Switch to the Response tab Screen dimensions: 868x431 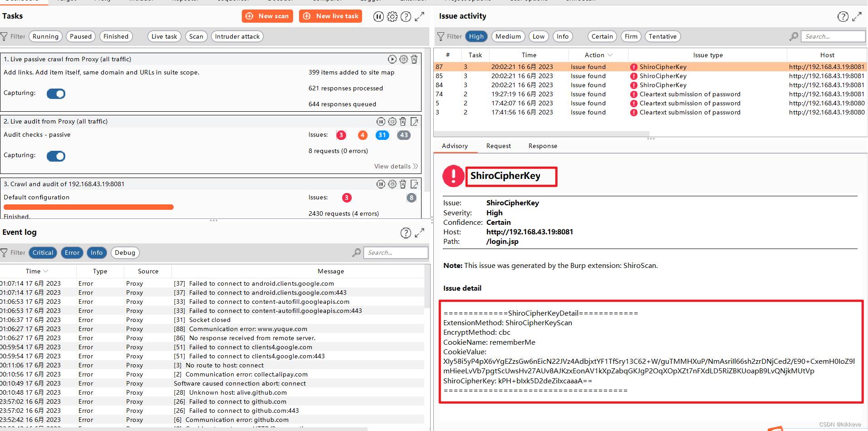[x=543, y=146]
